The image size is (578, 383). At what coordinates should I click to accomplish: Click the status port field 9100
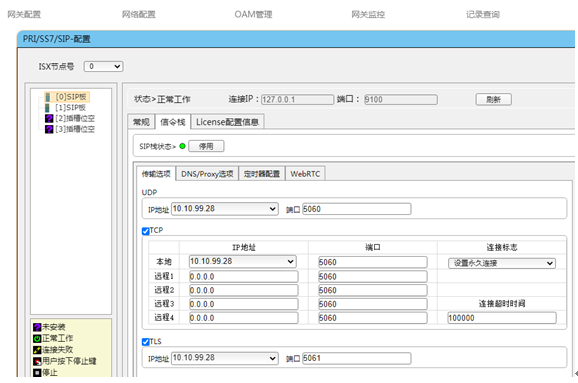401,100
